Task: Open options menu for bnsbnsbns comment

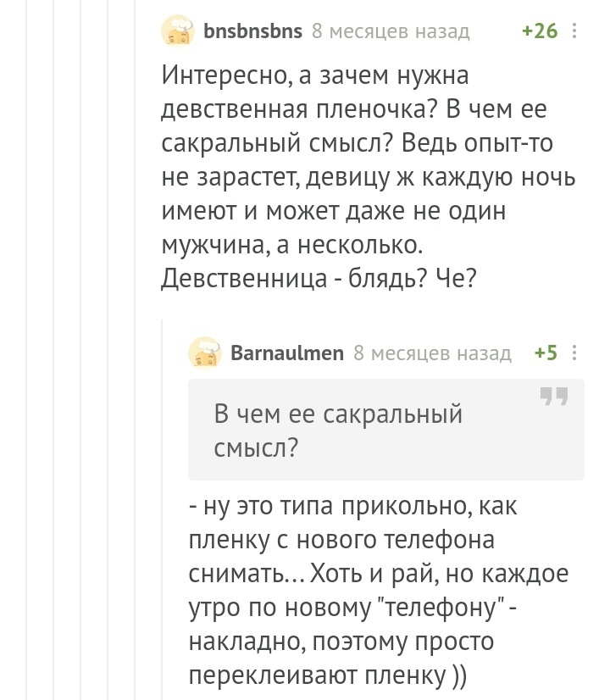Action: pos(576,32)
